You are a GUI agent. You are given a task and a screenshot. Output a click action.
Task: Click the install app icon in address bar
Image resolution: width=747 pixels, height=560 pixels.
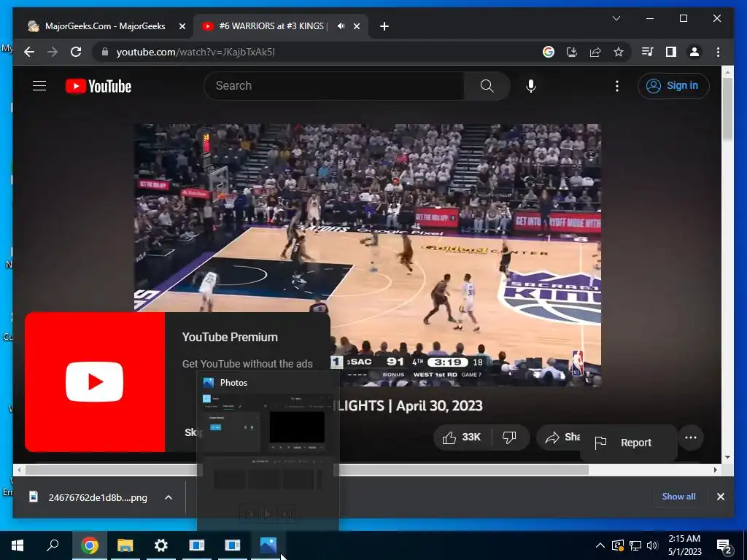[572, 52]
